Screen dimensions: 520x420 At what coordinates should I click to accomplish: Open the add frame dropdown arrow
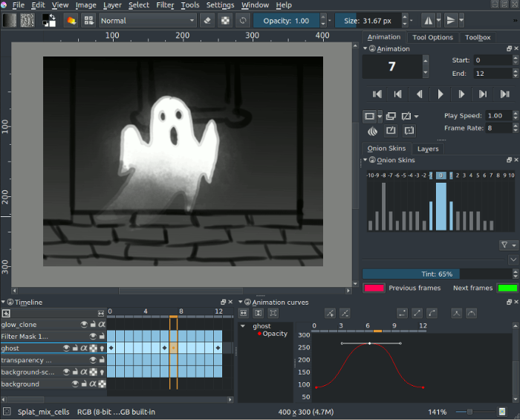click(380, 116)
